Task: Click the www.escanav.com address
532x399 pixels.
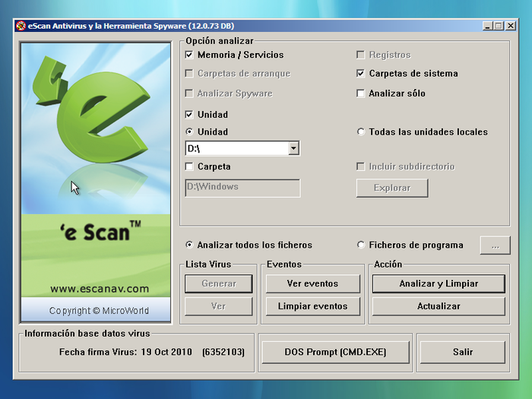Action: (100, 289)
